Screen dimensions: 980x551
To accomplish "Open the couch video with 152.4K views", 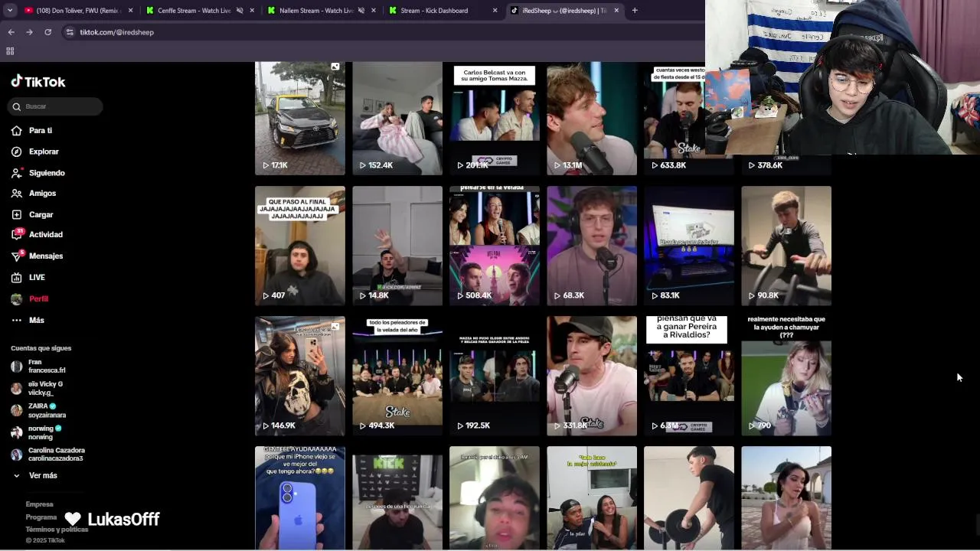I will point(397,119).
